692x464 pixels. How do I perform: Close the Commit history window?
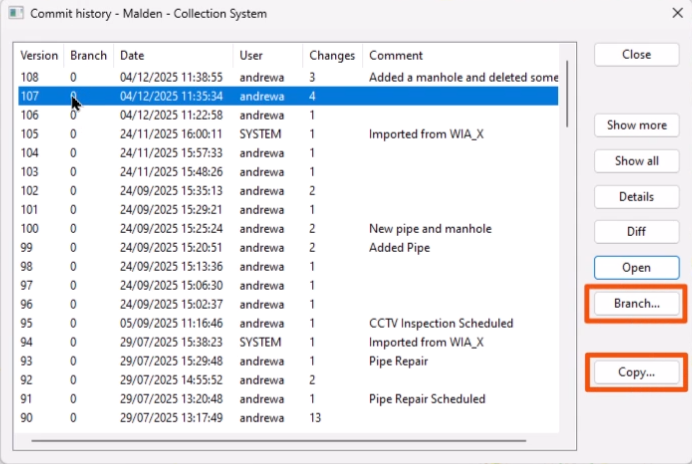[x=677, y=13]
